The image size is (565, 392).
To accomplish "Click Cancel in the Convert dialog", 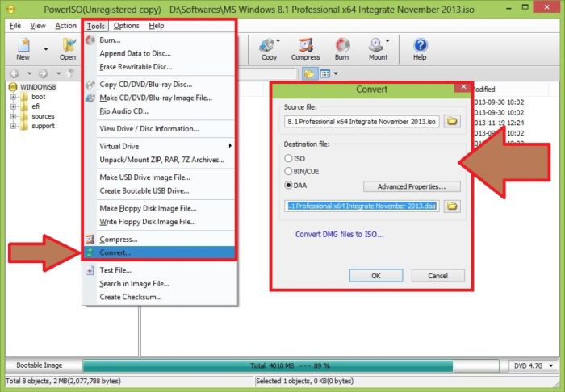I will click(x=437, y=276).
